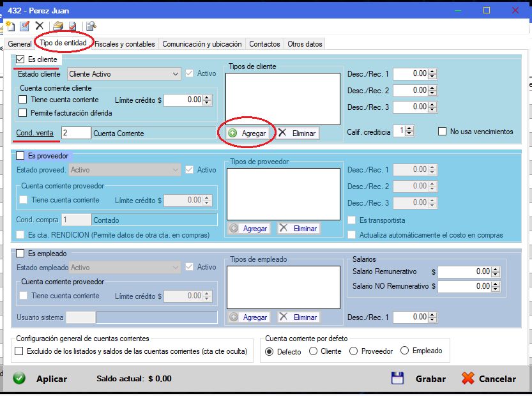
Task: Click the Calif. crediticia spinner arrows
Action: tap(409, 131)
